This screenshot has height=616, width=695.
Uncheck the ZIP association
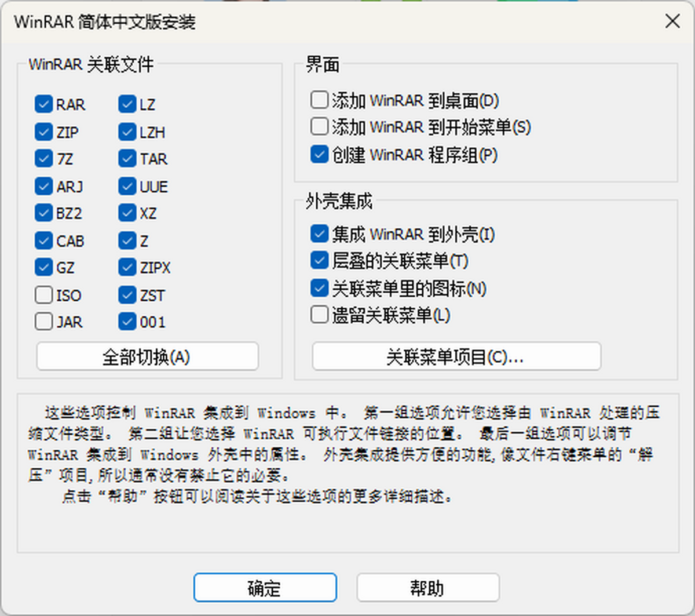pos(43,132)
